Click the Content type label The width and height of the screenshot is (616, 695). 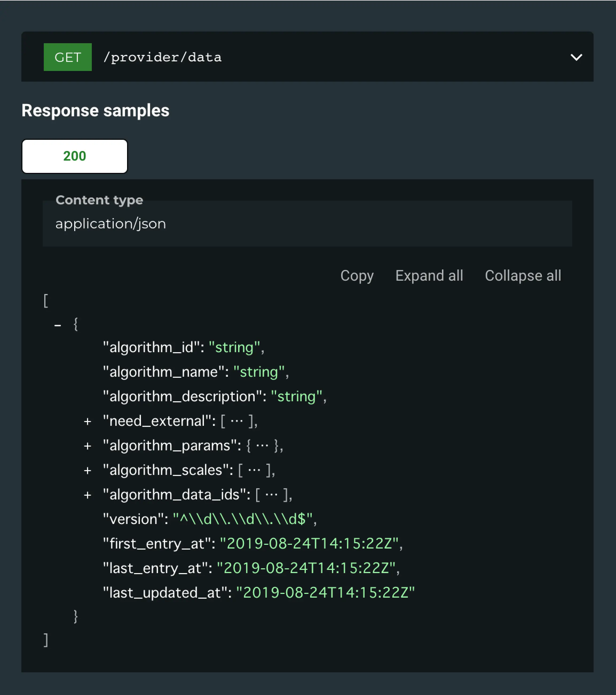[x=99, y=200]
